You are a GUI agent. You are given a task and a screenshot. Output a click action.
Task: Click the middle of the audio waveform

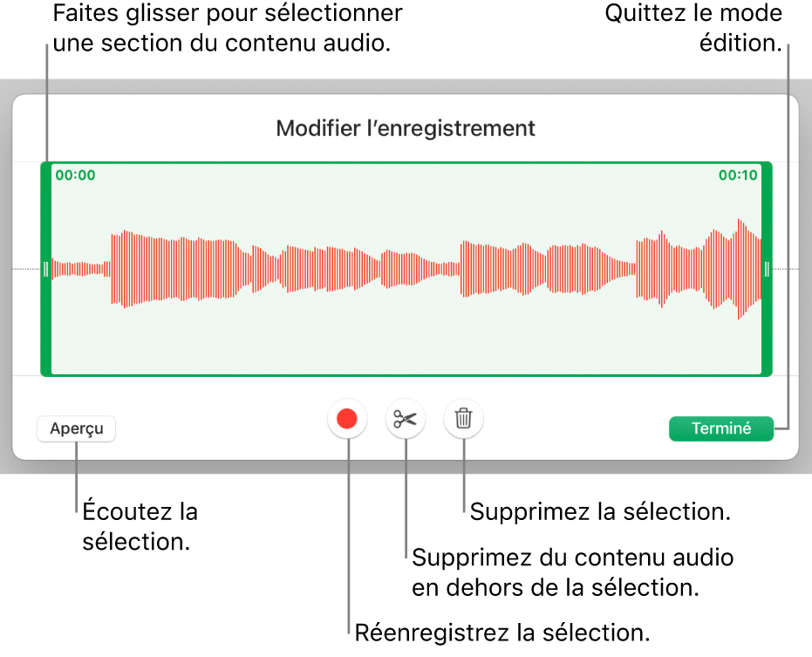coord(406,269)
